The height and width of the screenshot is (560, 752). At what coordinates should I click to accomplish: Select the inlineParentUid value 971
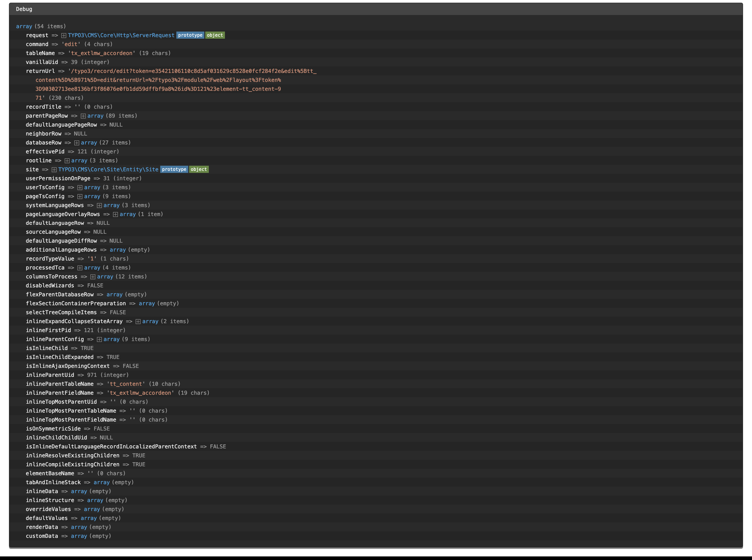pos(92,375)
